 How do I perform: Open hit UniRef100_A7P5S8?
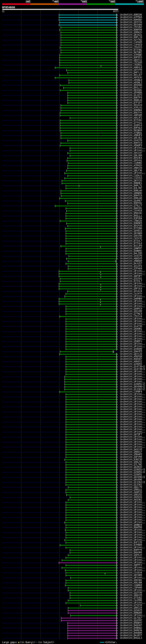tap(131, 17)
